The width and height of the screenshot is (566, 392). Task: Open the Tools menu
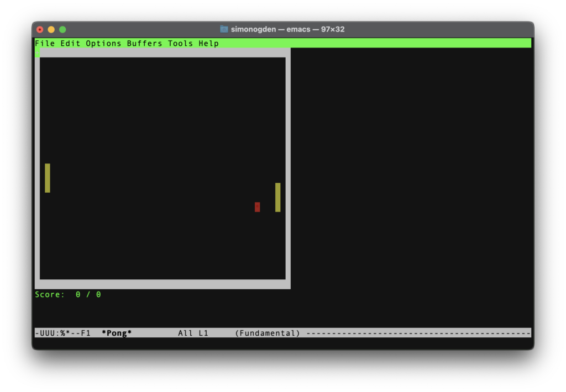coord(180,43)
